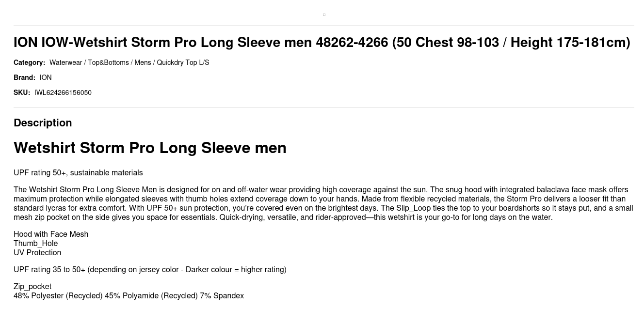Click the Zip_pocket feature line
The image size is (644, 324).
point(32,287)
